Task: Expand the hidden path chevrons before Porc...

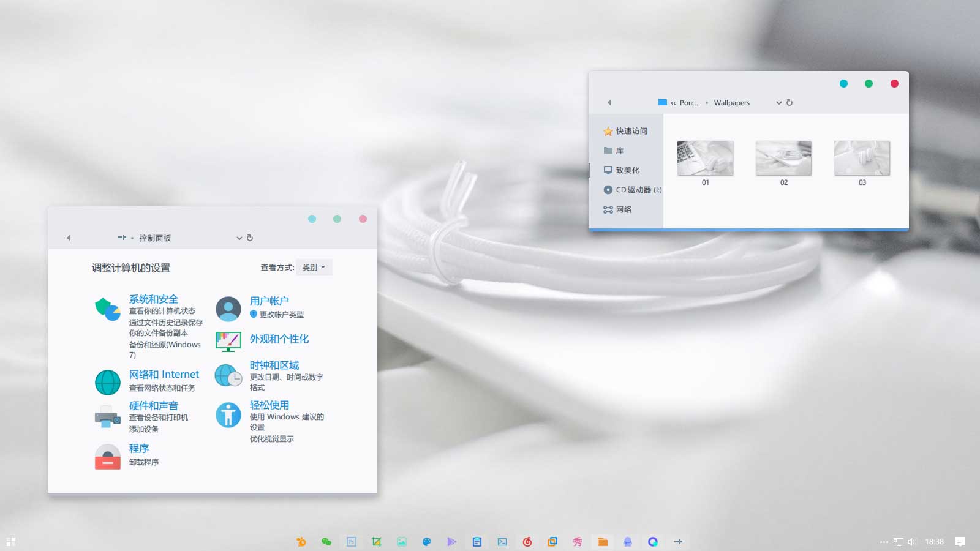Action: click(673, 103)
